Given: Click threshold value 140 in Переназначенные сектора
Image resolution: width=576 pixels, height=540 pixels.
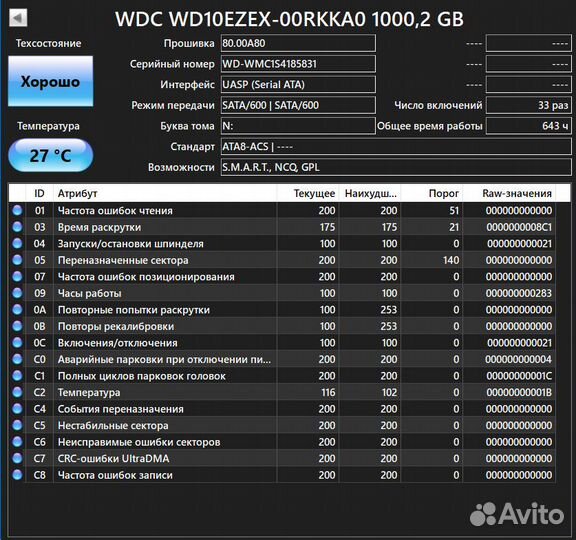Looking at the screenshot, I should 451,260.
